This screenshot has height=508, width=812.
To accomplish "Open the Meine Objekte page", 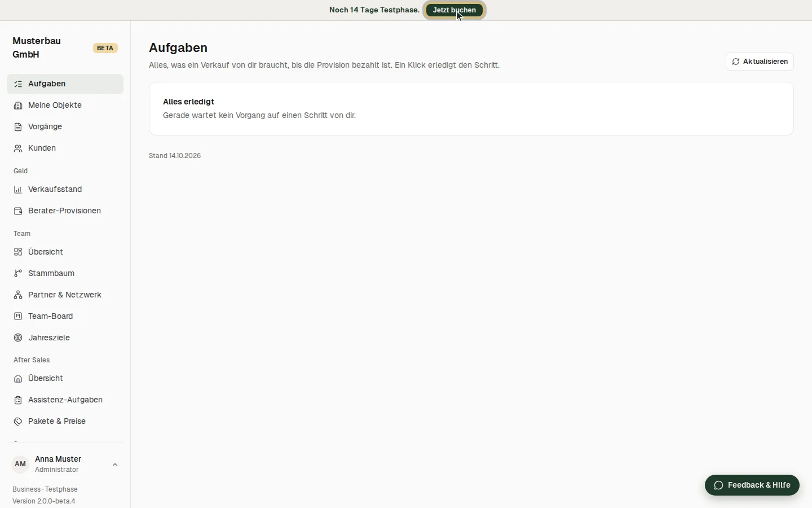I will click(65, 106).
